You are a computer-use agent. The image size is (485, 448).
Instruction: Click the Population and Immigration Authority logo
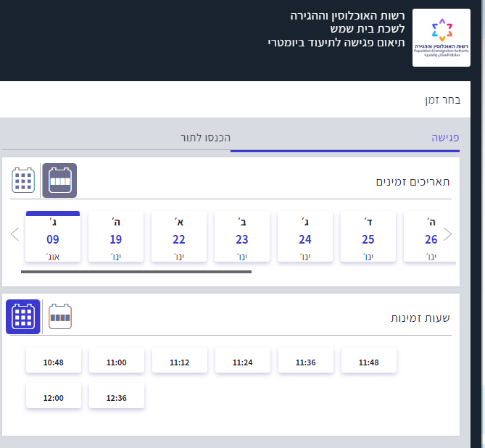click(441, 38)
